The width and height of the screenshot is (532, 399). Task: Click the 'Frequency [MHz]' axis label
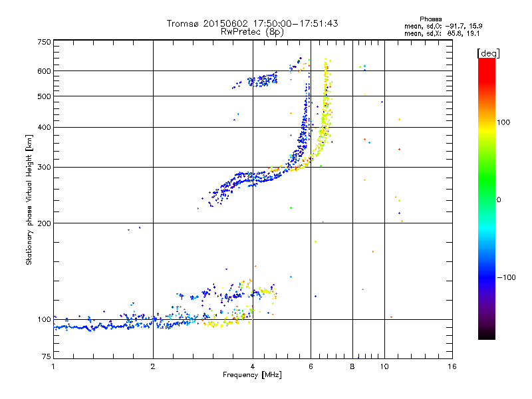(x=252, y=375)
